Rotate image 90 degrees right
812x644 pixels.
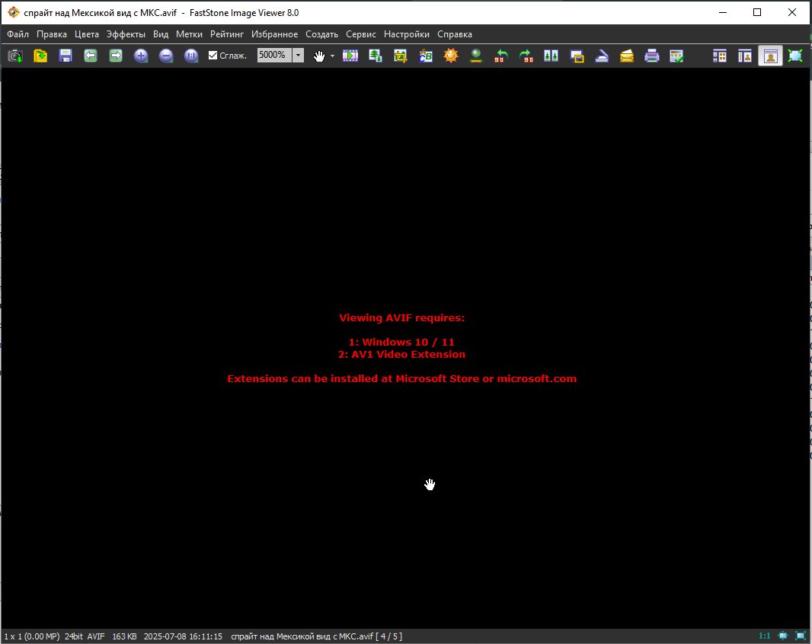pyautogui.click(x=526, y=56)
